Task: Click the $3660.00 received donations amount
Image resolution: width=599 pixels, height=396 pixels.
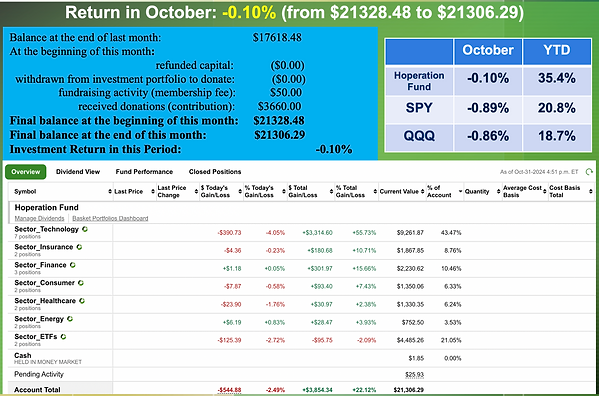Action: pos(279,107)
